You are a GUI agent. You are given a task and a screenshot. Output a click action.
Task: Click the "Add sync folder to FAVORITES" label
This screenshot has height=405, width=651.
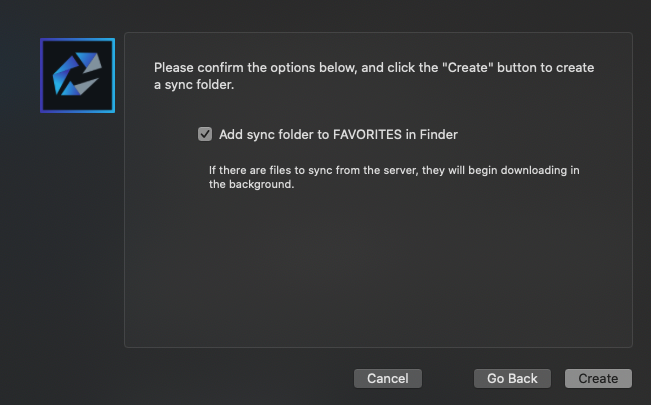(338, 134)
